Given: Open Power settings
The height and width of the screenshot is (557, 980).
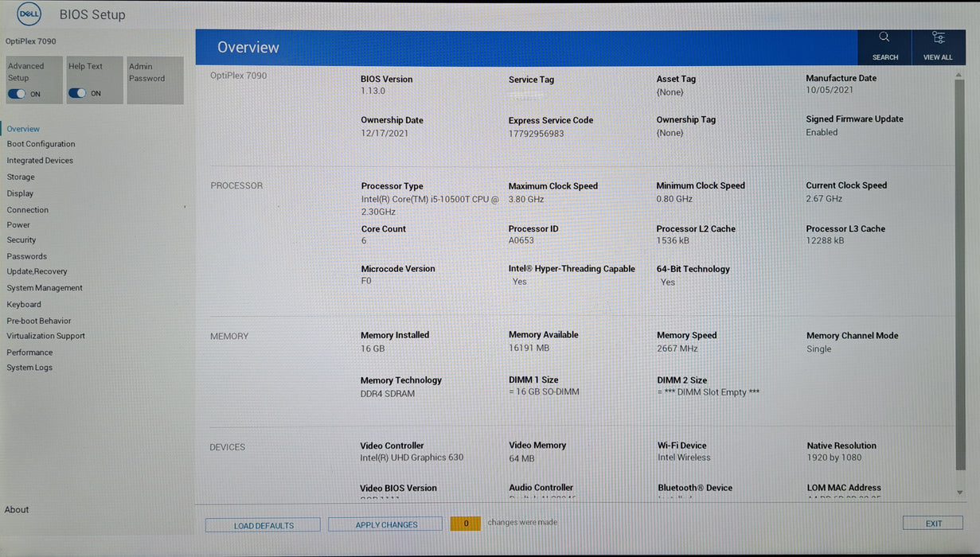Looking at the screenshot, I should 18,225.
